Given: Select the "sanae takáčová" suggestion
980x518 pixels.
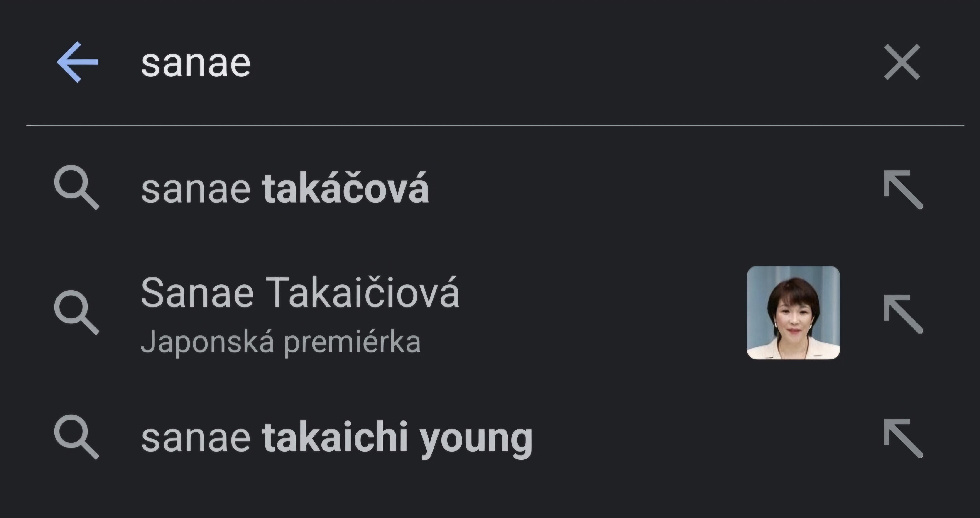Looking at the screenshot, I should coord(285,188).
